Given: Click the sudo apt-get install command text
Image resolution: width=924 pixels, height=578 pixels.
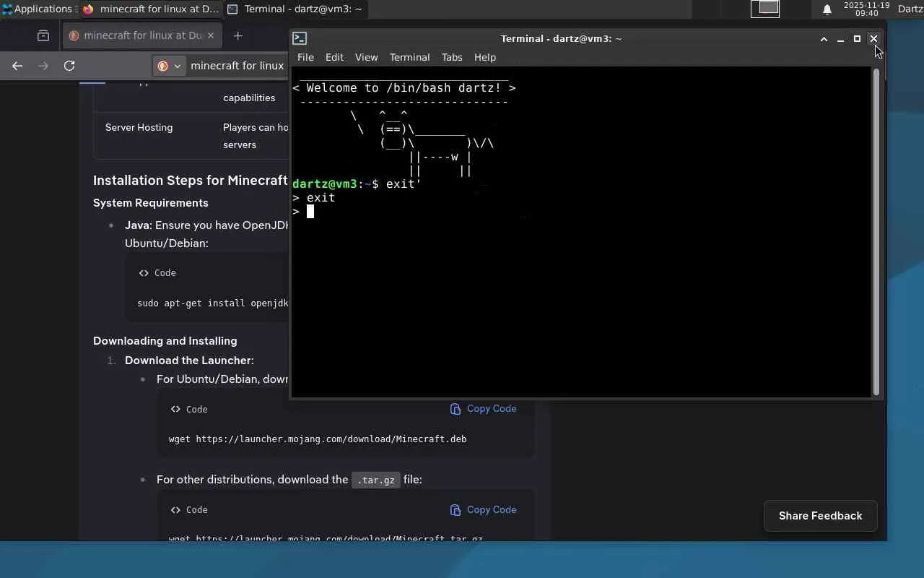Looking at the screenshot, I should [213, 303].
